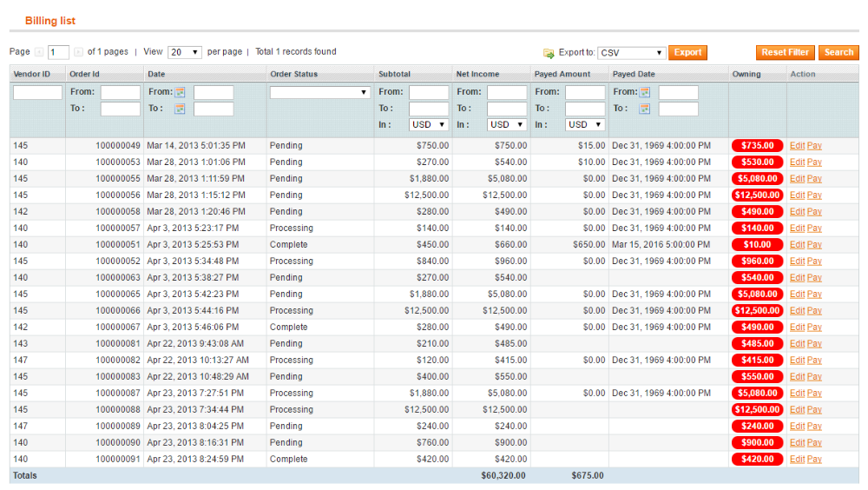Click total payed amount $675.00
868x490 pixels.
[x=588, y=475]
